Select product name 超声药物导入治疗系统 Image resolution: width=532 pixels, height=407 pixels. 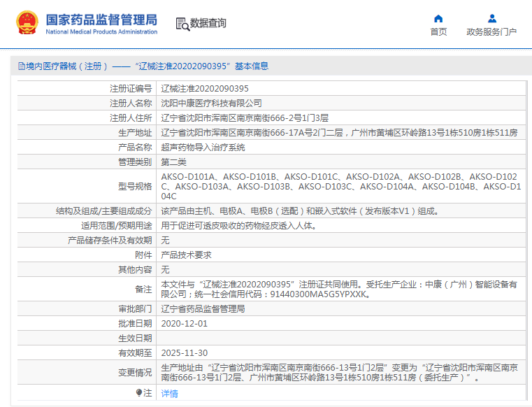pyautogui.click(x=203, y=148)
